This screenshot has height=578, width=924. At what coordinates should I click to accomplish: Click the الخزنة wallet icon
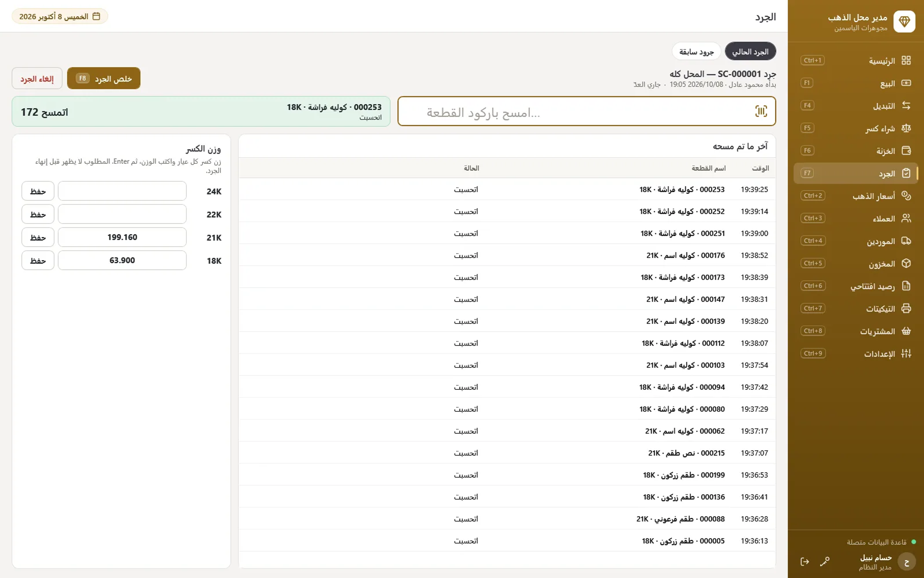(906, 151)
